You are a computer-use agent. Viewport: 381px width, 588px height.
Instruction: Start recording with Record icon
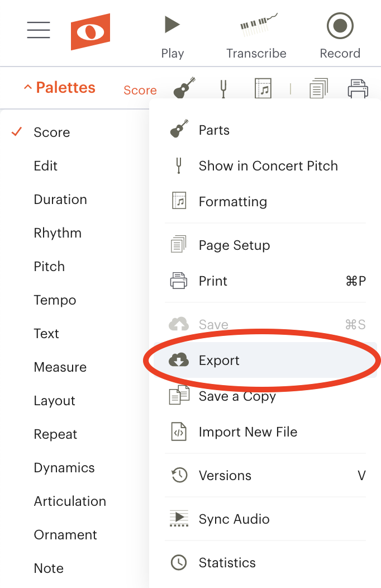(340, 36)
